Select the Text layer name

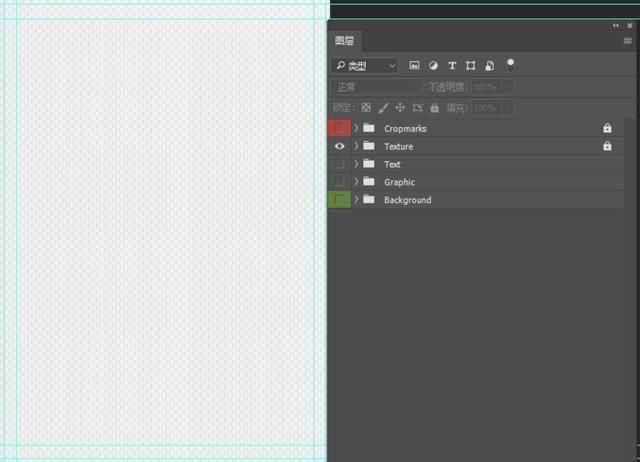click(392, 164)
